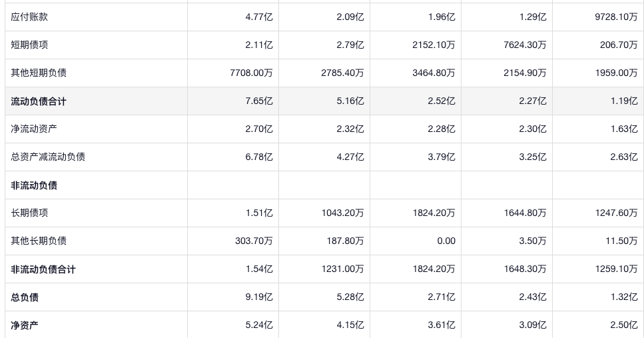
Task: Select the 6.78亿 总资产减流动负债 value
Action: pyautogui.click(x=259, y=157)
